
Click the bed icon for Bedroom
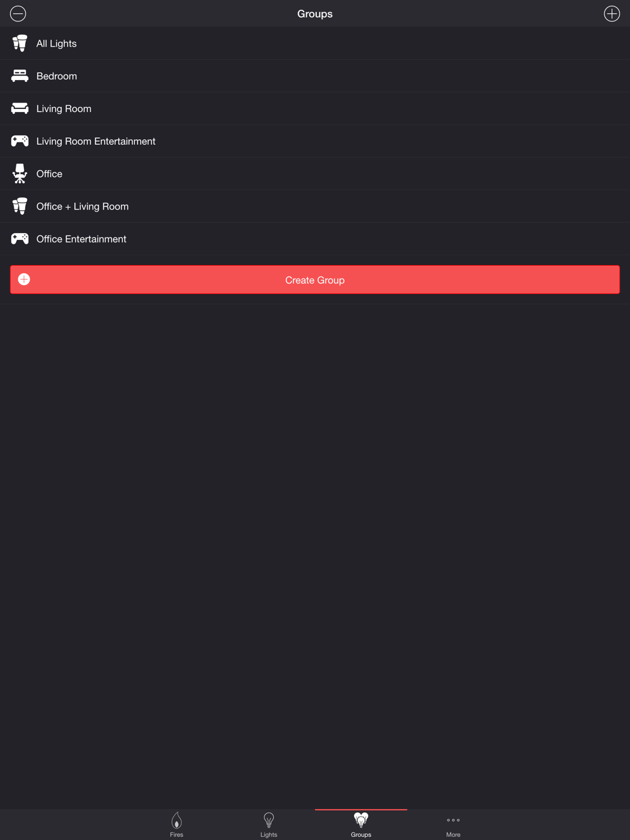(20, 76)
